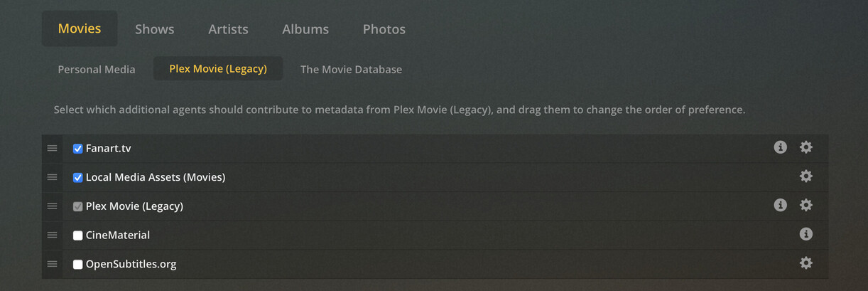Select the Photos tab
The height and width of the screenshot is (291, 868).
coord(384,29)
